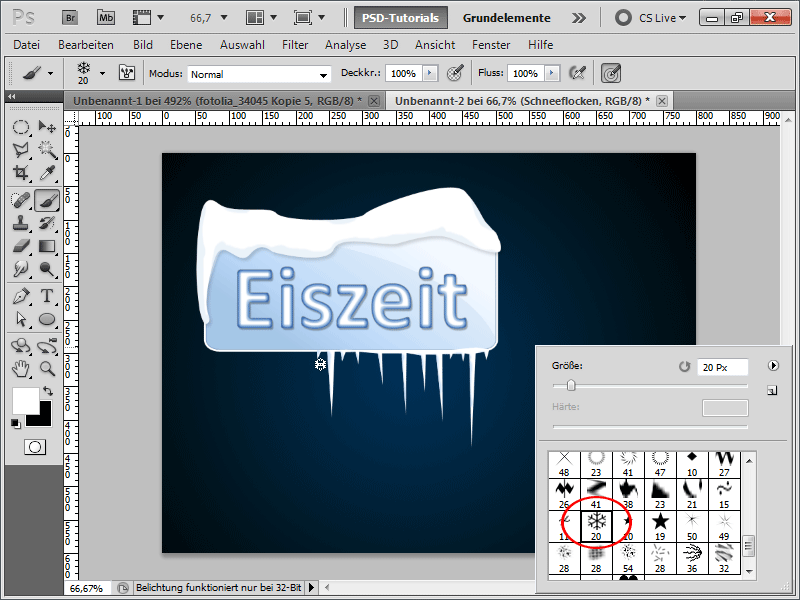Screen dimensions: 800x600
Task: Toggle Quick Mask mode
Action: (35, 447)
